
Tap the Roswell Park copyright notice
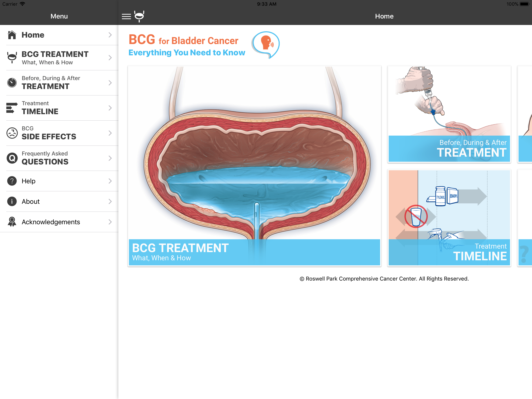click(x=384, y=279)
